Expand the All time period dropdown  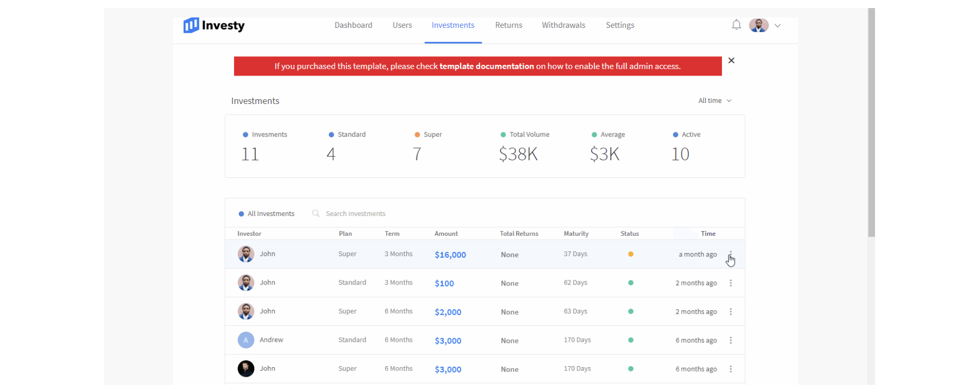(714, 101)
